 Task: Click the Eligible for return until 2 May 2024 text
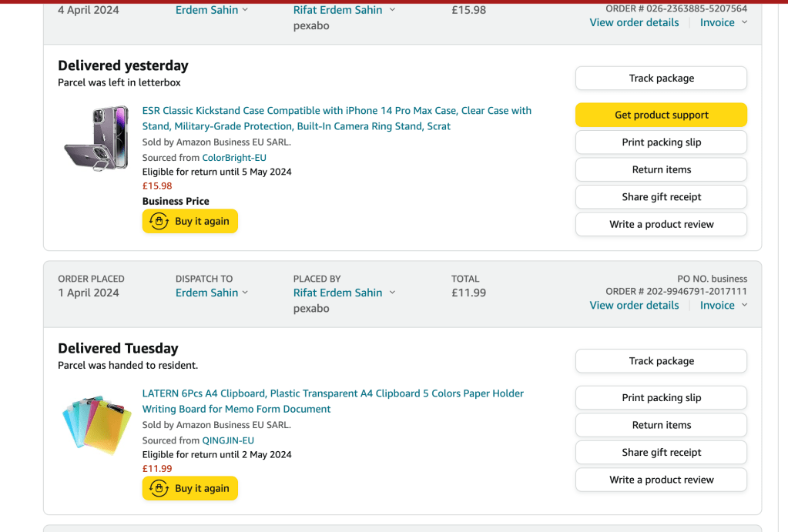pos(216,455)
